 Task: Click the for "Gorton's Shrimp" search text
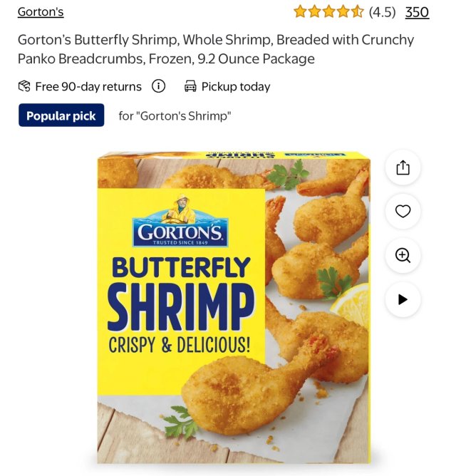click(x=175, y=115)
